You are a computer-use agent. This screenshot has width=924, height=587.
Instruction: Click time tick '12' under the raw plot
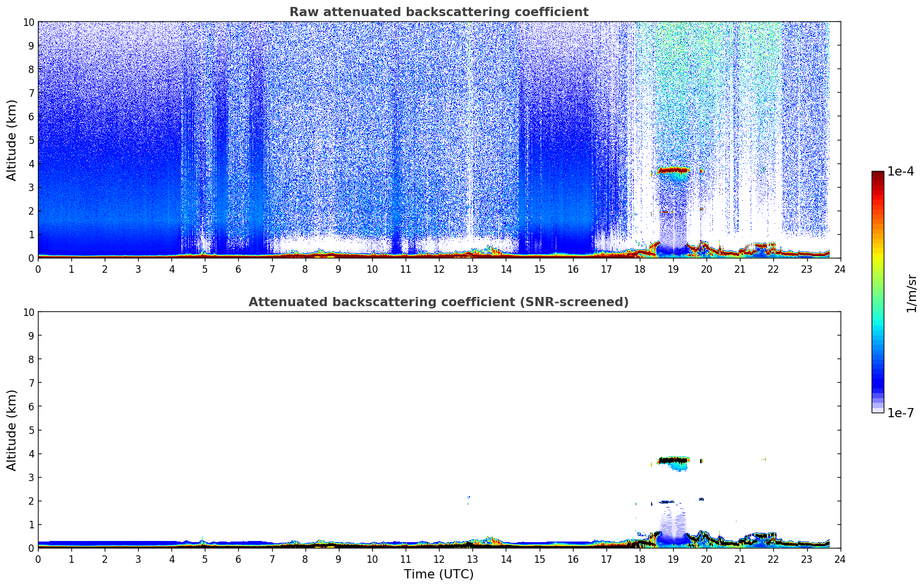tap(439, 269)
